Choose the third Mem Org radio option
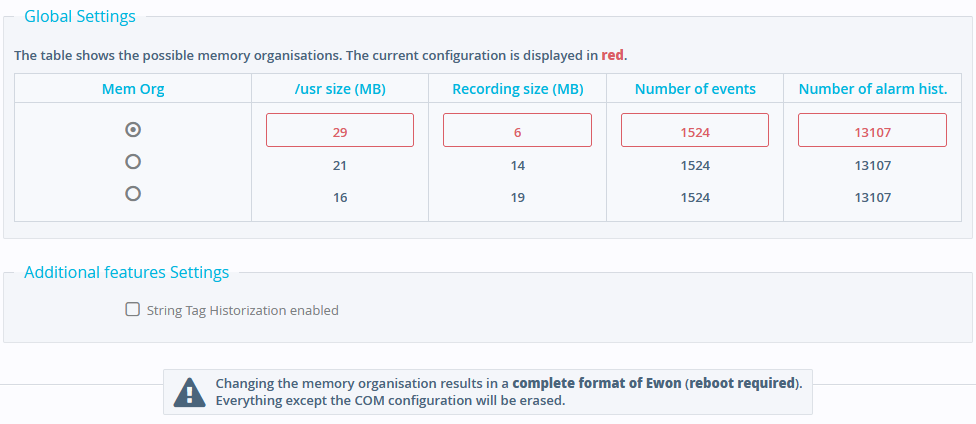The height and width of the screenshot is (424, 976). pos(133,194)
